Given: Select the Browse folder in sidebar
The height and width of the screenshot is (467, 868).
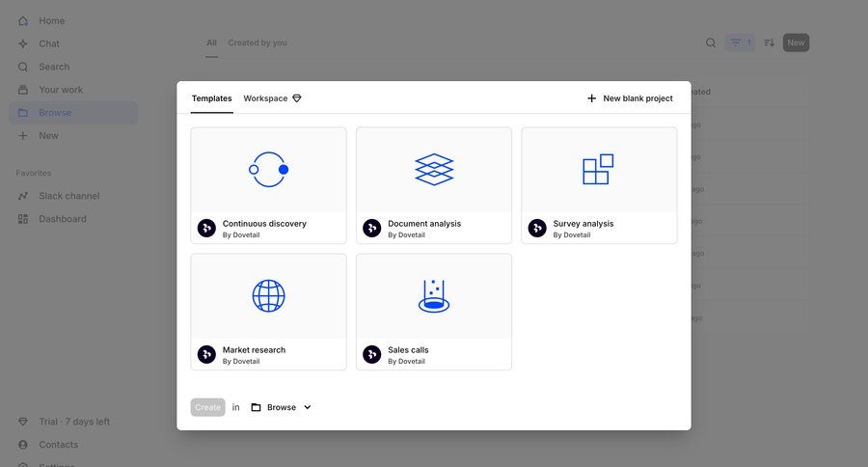Looking at the screenshot, I should click(x=73, y=113).
